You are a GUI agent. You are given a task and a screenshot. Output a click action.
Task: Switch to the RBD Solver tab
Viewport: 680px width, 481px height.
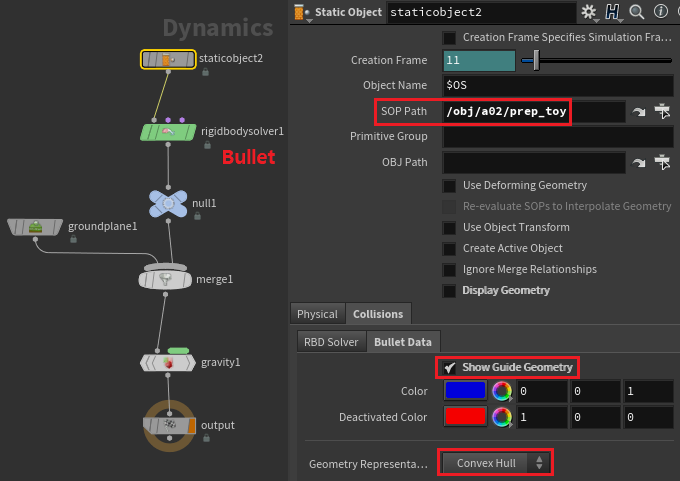coord(331,342)
